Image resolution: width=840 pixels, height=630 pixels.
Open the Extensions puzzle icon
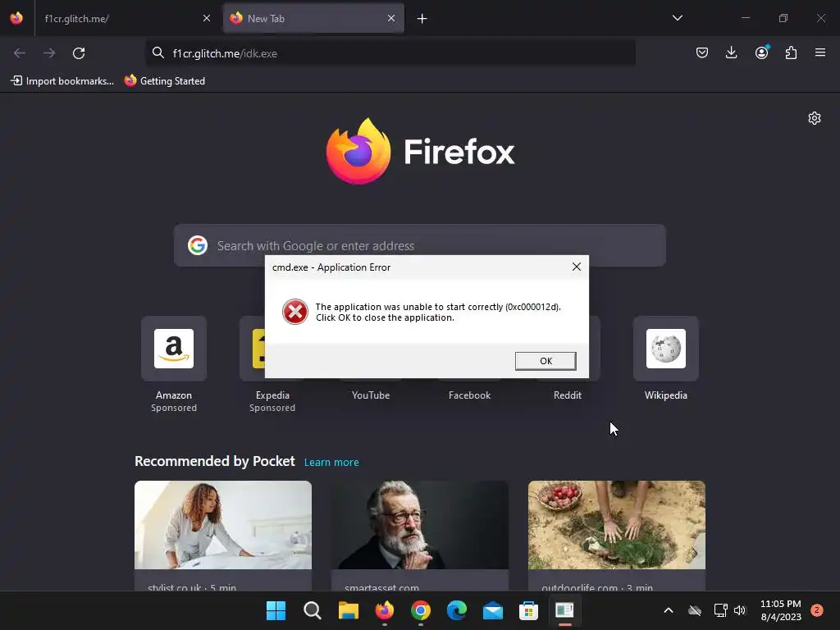tap(791, 52)
